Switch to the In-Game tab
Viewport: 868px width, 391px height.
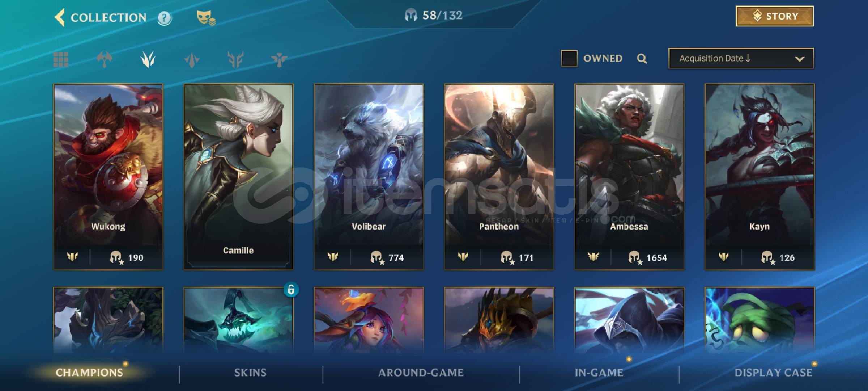599,373
